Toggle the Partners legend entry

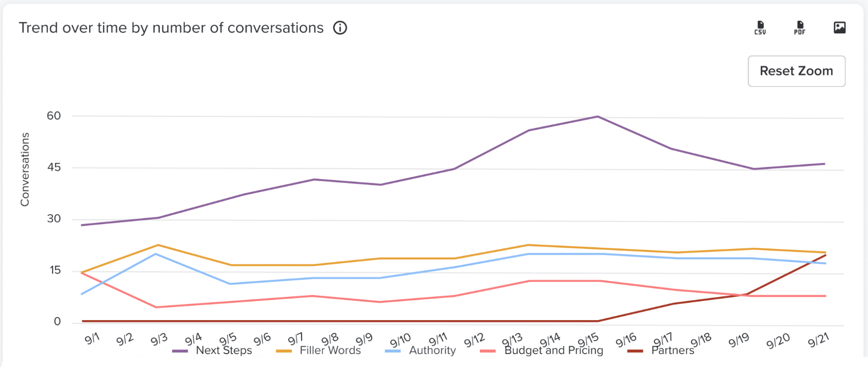(673, 351)
